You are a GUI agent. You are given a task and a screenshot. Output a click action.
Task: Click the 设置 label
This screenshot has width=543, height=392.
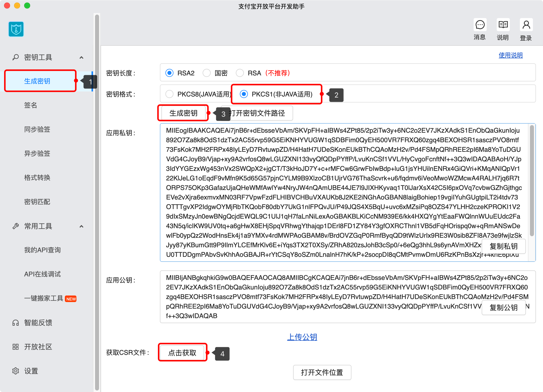pos(31,371)
